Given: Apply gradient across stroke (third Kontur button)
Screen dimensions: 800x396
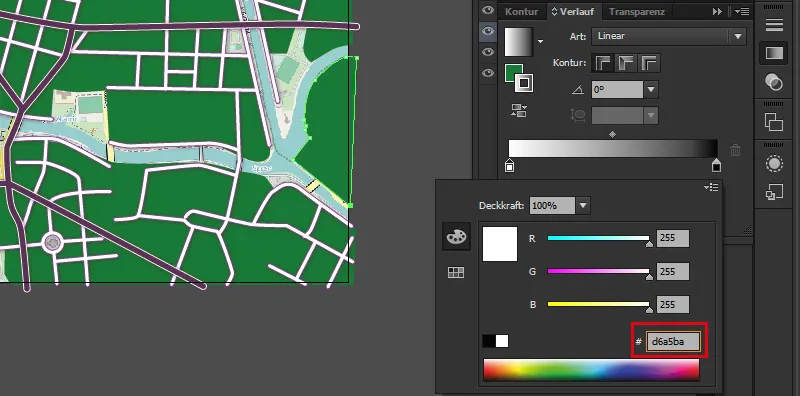Looking at the screenshot, I should 649,63.
